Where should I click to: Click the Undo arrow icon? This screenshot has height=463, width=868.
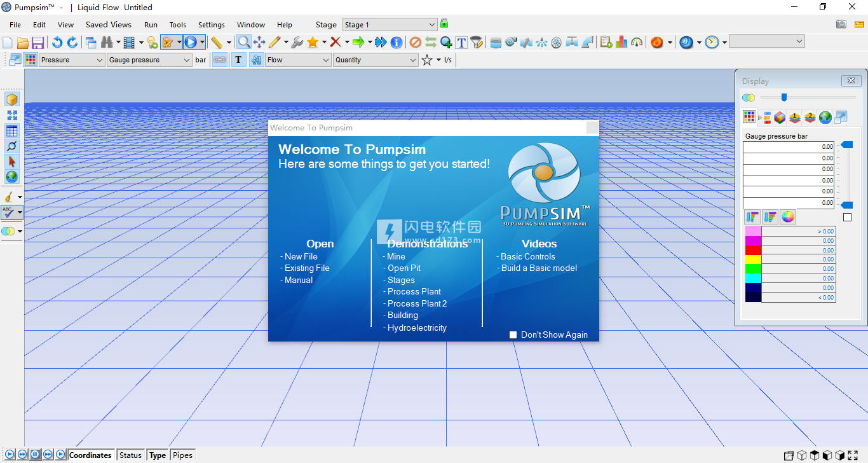[57, 43]
